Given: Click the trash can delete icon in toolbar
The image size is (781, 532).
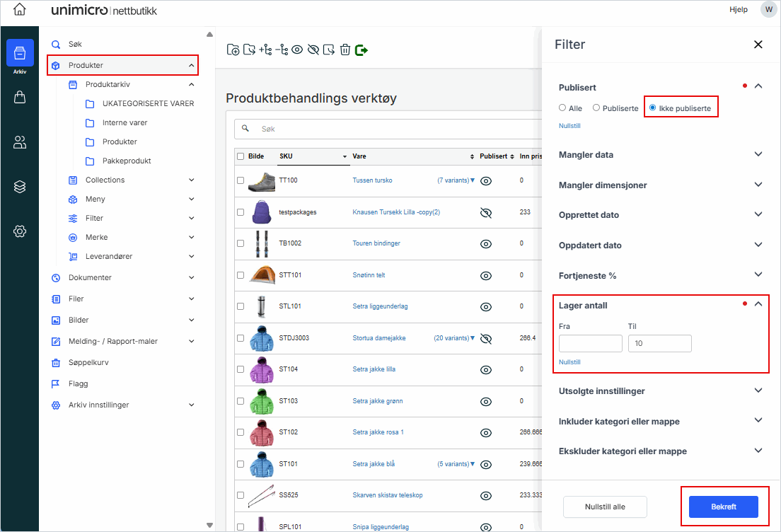Looking at the screenshot, I should tap(345, 50).
